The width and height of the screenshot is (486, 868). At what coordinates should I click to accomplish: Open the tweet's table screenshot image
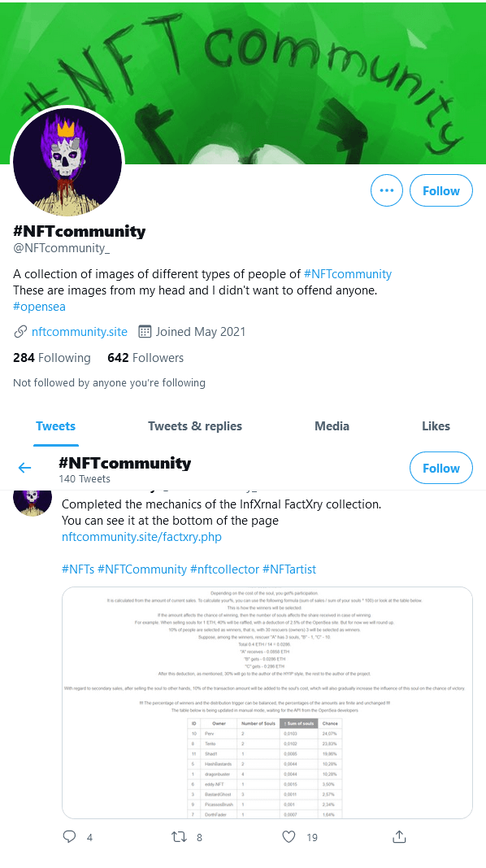(x=267, y=703)
